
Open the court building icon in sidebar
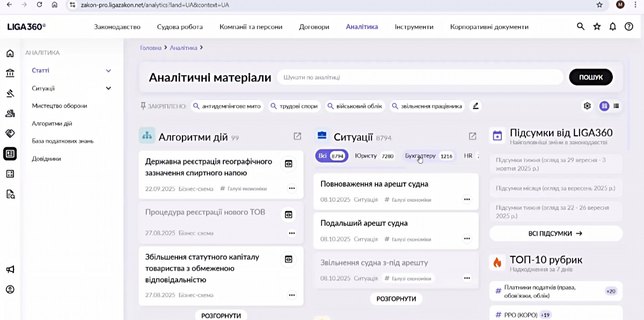[x=10, y=73]
